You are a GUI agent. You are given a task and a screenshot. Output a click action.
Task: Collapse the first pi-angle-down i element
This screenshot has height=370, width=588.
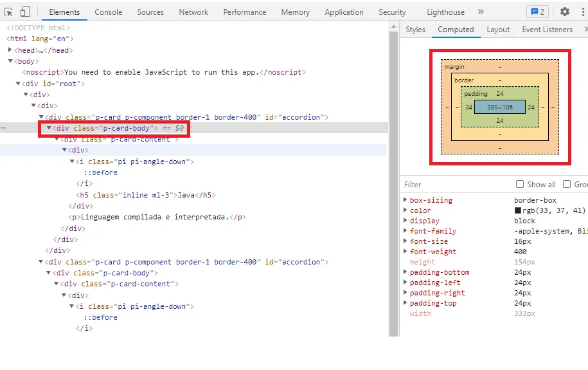pos(72,161)
